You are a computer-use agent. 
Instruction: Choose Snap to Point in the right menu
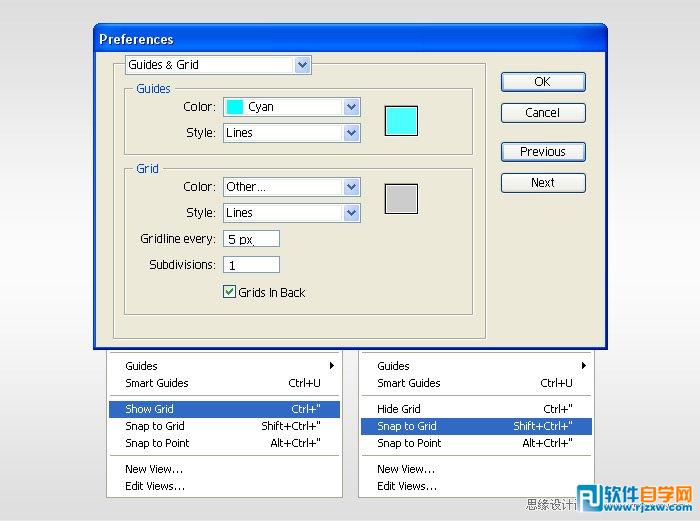click(476, 443)
